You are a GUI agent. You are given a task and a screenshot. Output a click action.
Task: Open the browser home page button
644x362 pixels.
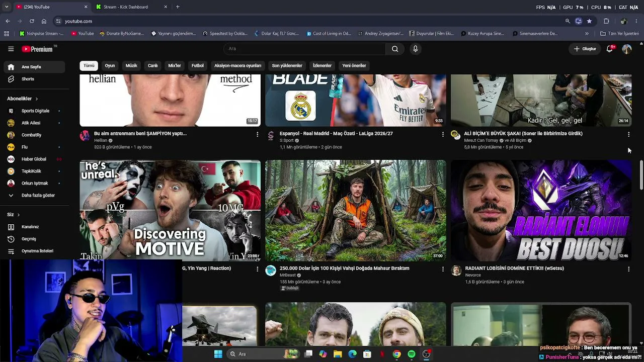tap(44, 21)
